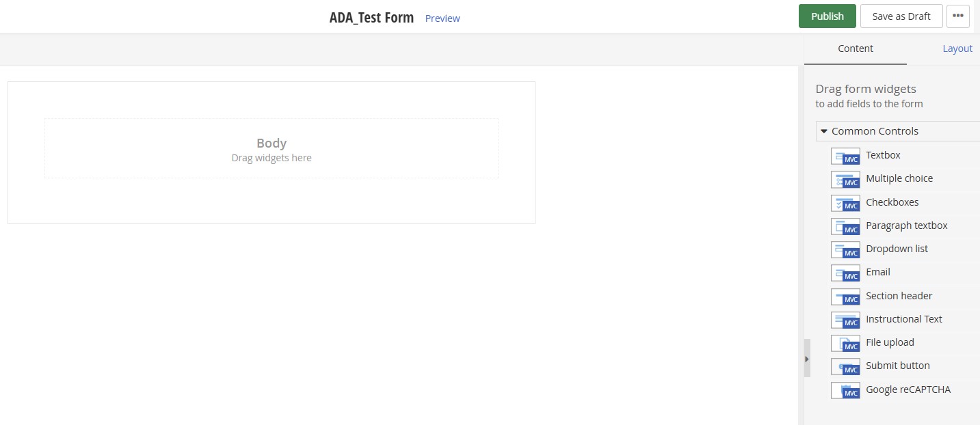Click the Body drop zone area

click(272, 149)
